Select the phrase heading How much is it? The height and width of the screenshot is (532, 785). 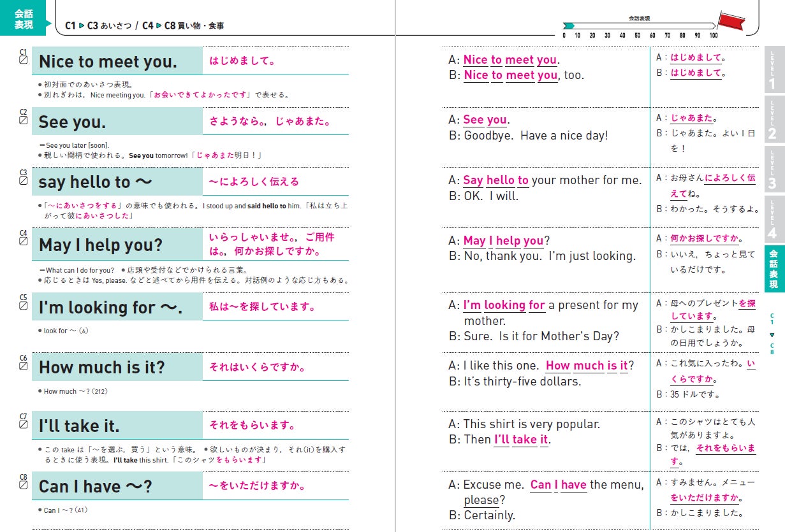point(101,368)
